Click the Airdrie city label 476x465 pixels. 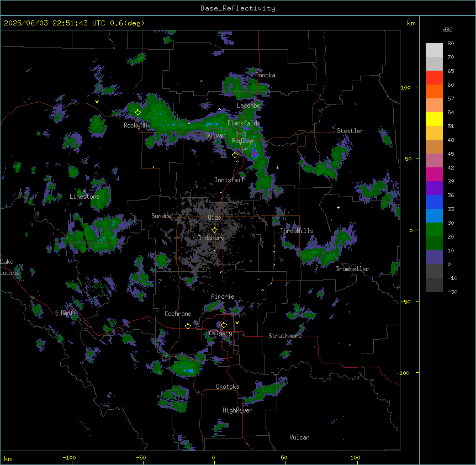tap(223, 297)
